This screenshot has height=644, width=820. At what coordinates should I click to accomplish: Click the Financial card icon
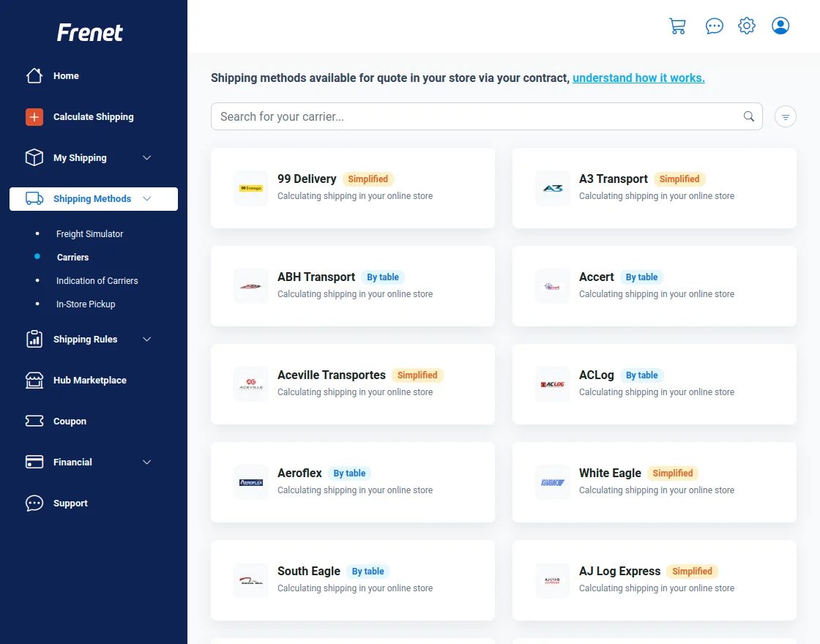click(34, 462)
